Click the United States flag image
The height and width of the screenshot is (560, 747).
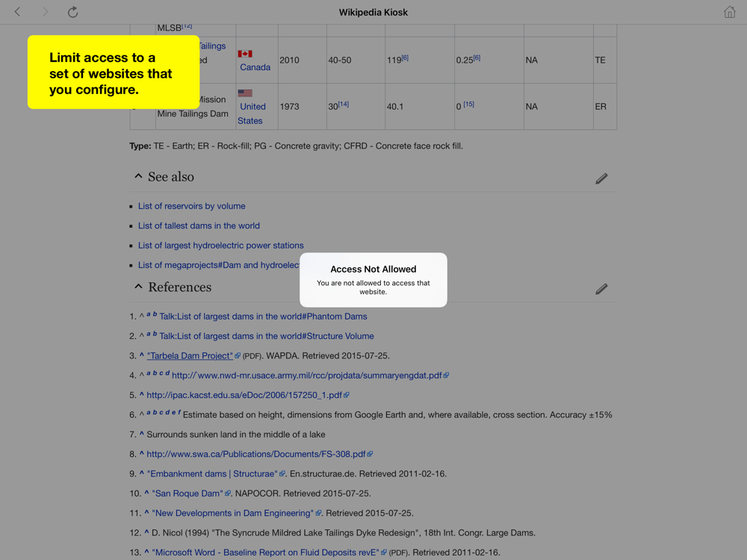coord(245,93)
